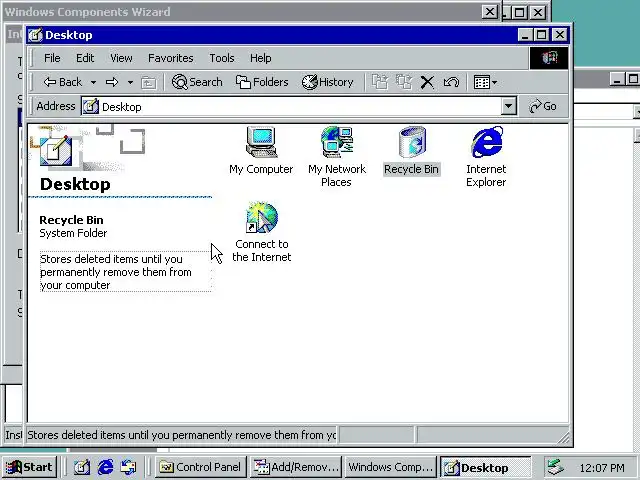Open the Back history dropdown arrow
Image resolution: width=640 pixels, height=480 pixels.
tap(93, 82)
